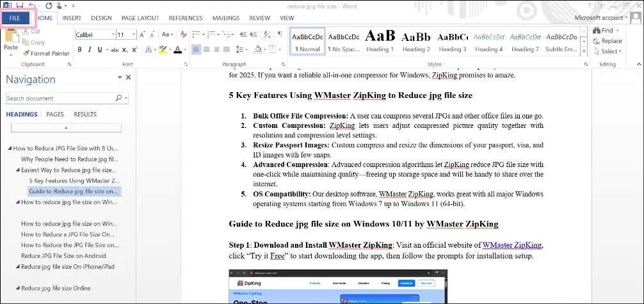The width and height of the screenshot is (644, 304).
Task: Save the document via quick access toolbar
Action: coord(19,5)
